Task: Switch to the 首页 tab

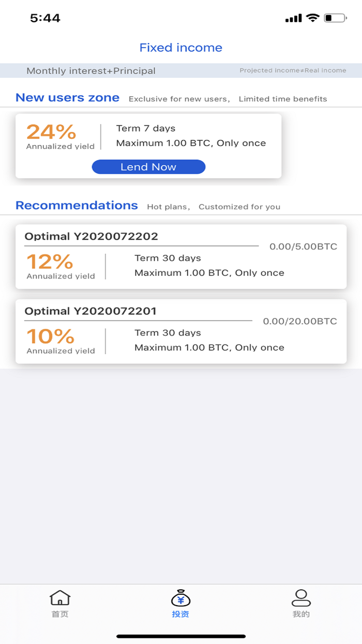Action: tap(60, 603)
